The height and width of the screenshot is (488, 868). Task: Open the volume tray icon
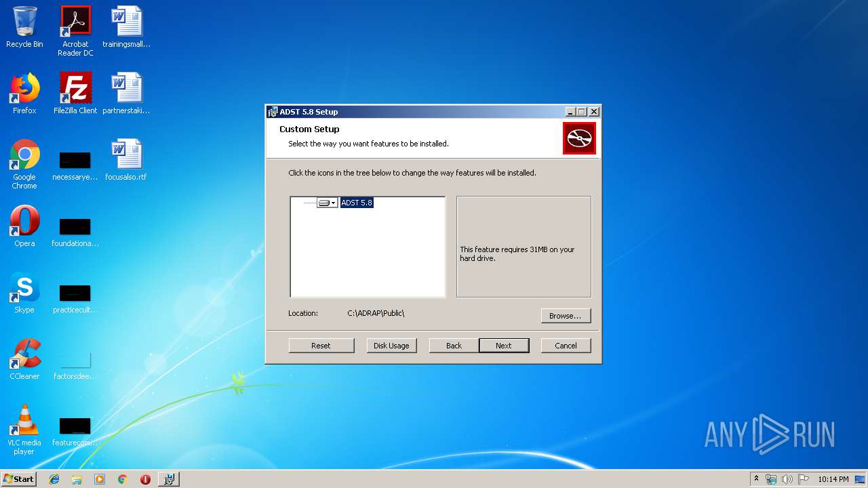coord(787,479)
